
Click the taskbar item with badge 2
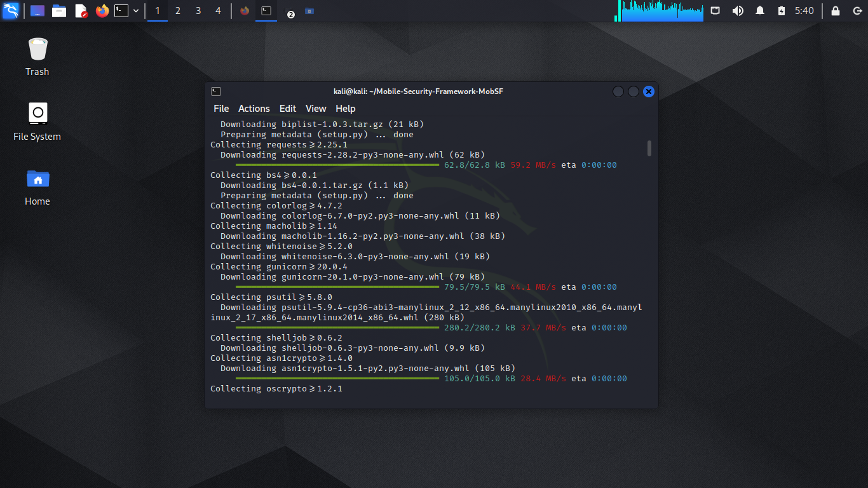pos(288,12)
